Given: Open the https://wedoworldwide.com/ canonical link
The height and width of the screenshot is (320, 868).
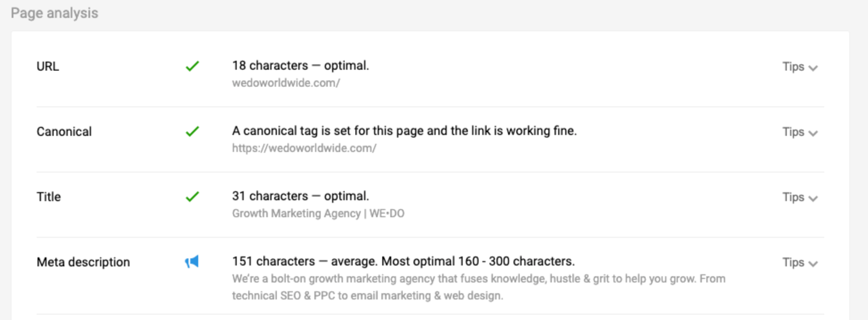Looking at the screenshot, I should (304, 148).
